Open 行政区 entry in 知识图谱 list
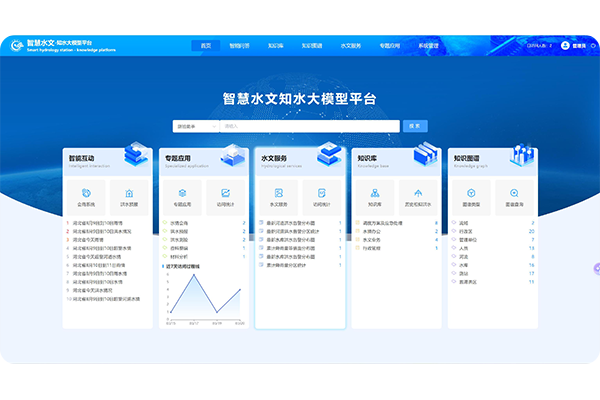 [465, 231]
